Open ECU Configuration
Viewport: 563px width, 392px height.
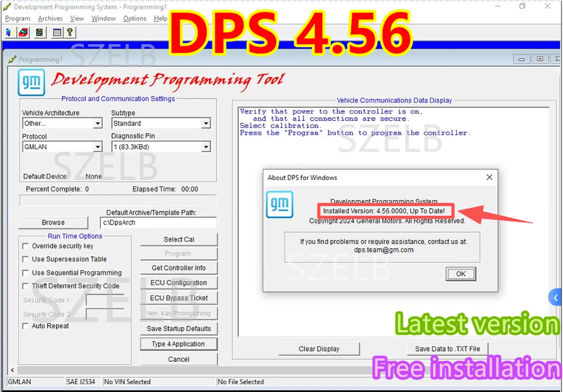coord(179,283)
